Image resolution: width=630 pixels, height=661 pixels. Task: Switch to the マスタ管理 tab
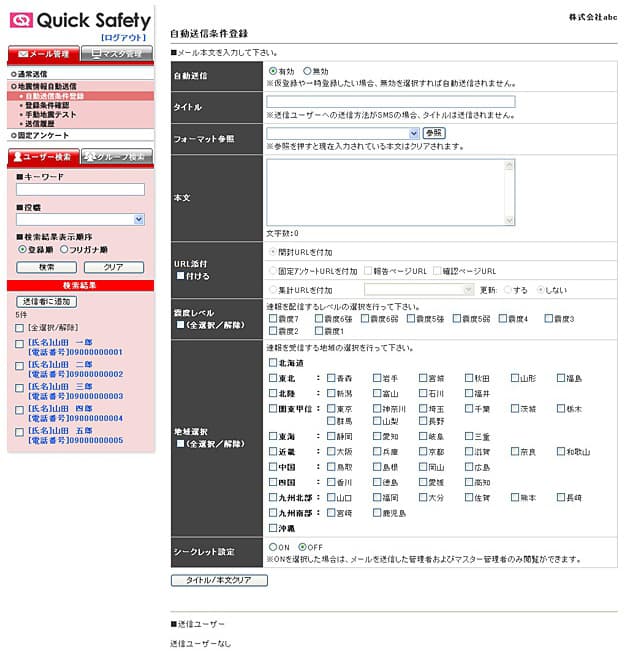coord(117,54)
